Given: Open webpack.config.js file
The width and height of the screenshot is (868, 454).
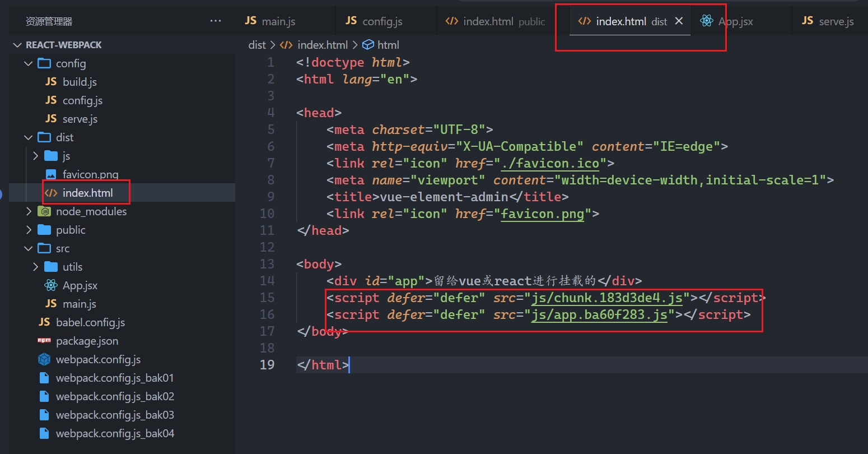Looking at the screenshot, I should (x=98, y=359).
